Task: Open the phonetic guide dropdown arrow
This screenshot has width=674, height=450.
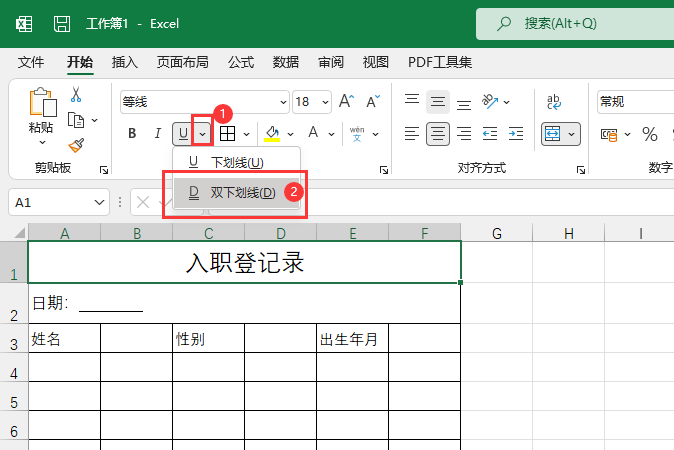Action: click(x=376, y=134)
